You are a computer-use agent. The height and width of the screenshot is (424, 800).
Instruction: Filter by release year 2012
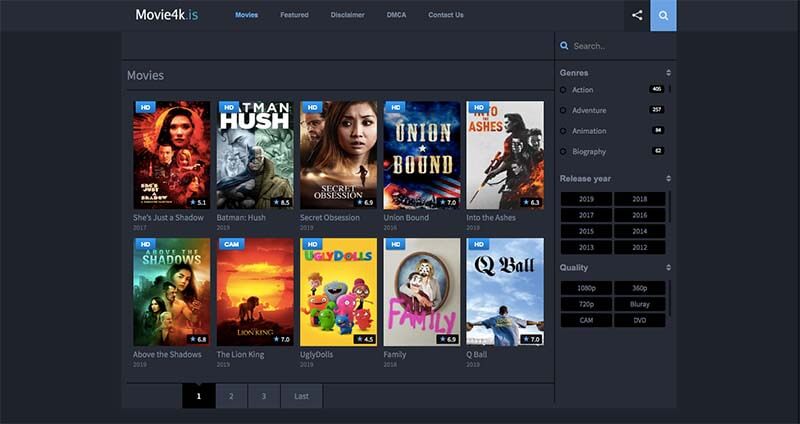640,247
